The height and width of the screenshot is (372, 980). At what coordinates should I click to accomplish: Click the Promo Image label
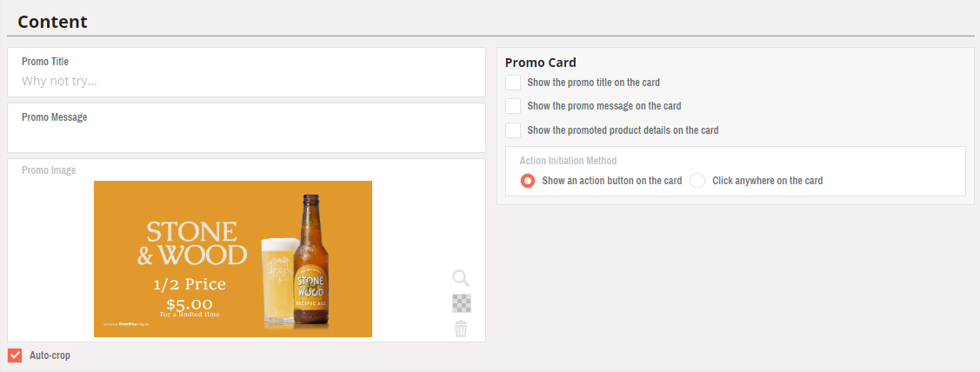tap(49, 170)
